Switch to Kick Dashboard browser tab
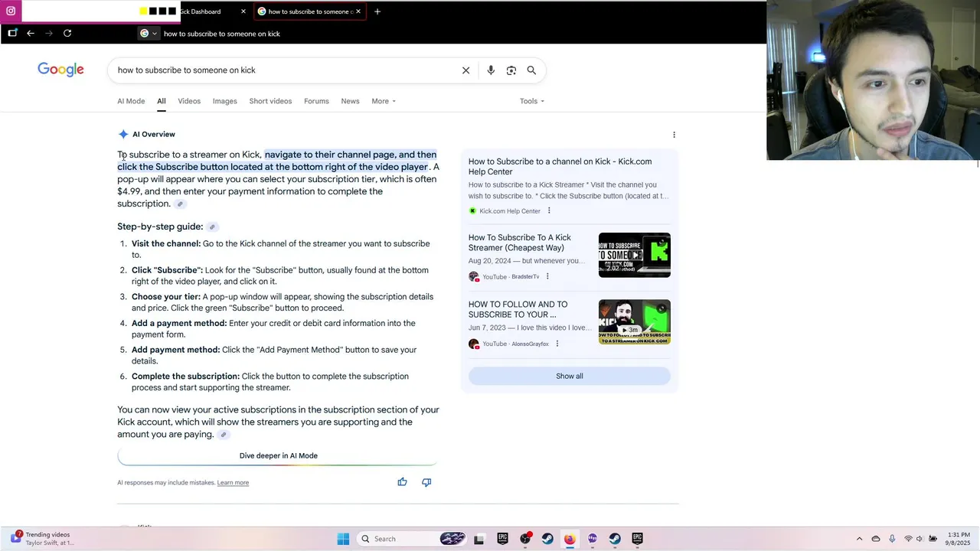The image size is (980, 551). [x=203, y=11]
